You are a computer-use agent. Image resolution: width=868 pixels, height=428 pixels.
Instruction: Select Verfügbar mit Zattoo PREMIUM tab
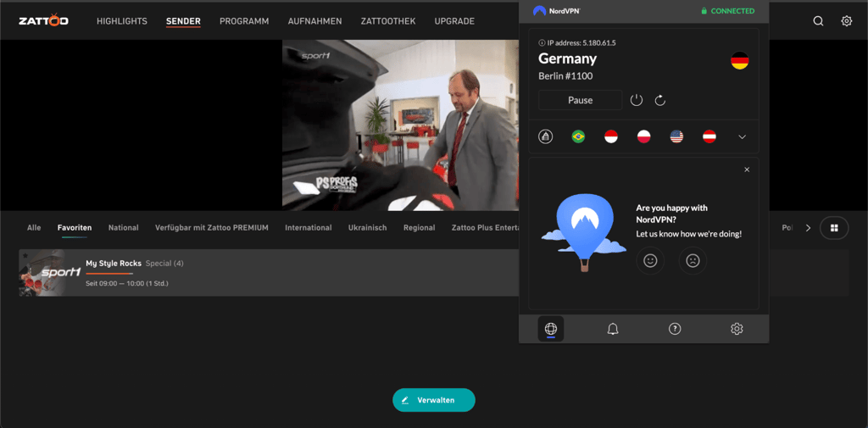click(x=212, y=228)
